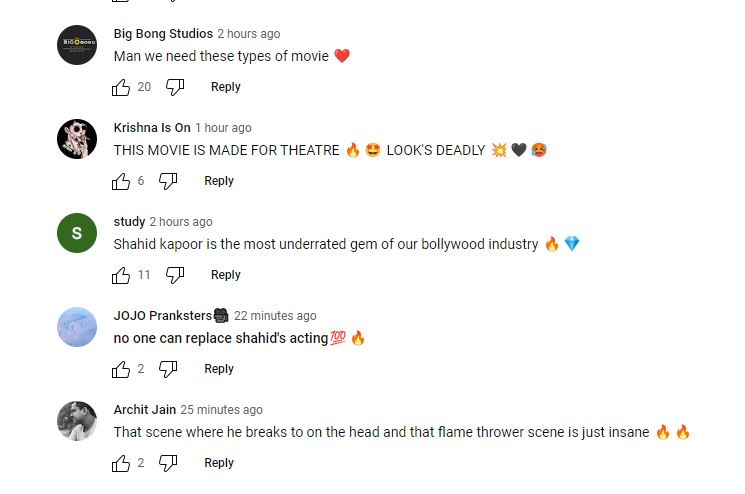Click the green 'S' avatar of study

pos(77,233)
